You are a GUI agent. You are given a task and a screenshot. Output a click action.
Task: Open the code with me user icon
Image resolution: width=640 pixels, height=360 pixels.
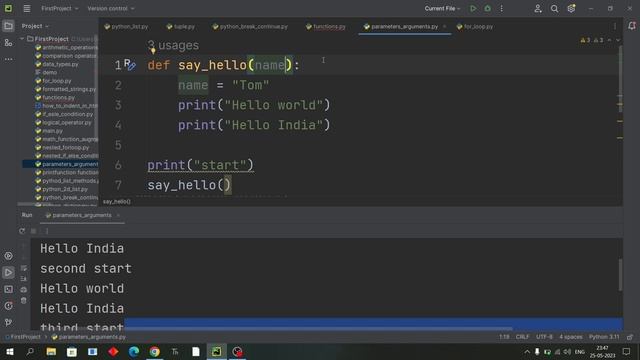538,8
